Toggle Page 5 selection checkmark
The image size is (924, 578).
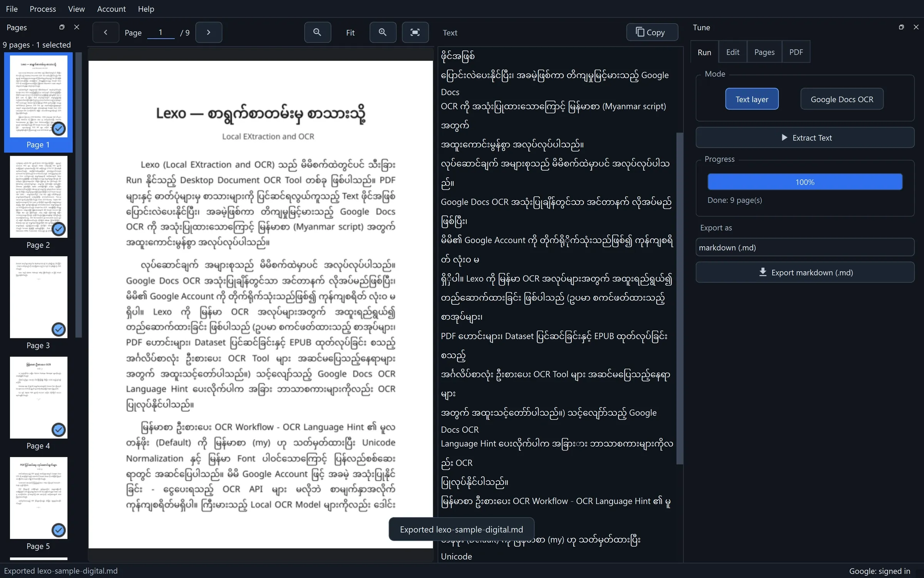pyautogui.click(x=59, y=530)
